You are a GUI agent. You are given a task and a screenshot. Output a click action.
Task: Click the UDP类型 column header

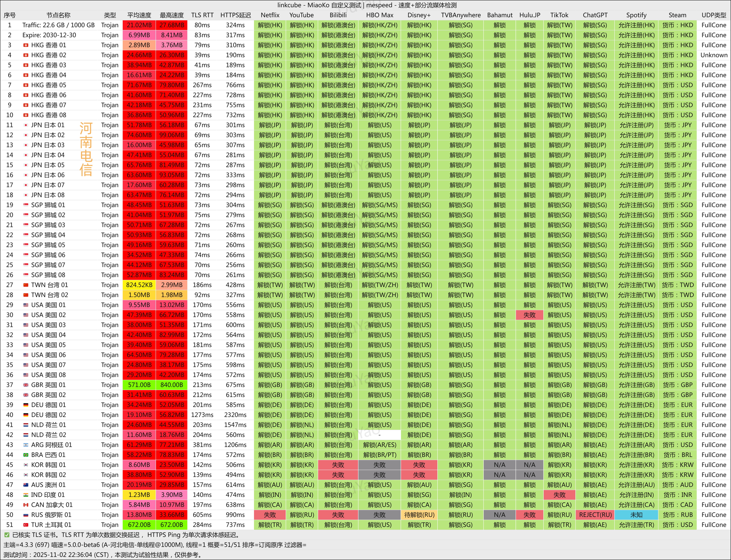click(714, 15)
